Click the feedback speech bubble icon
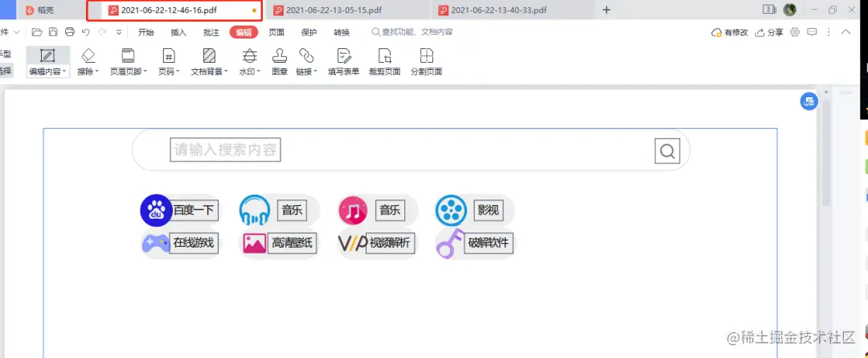The image size is (868, 358). point(812,32)
